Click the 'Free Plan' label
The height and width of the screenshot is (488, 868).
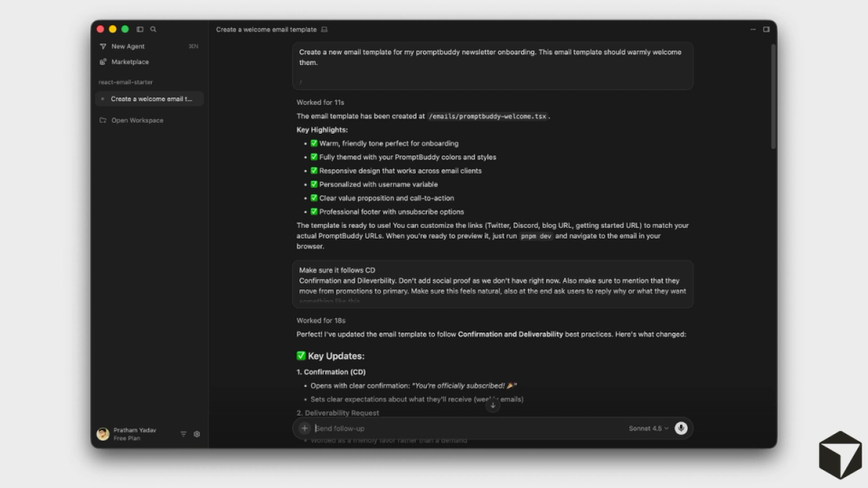coord(127,438)
